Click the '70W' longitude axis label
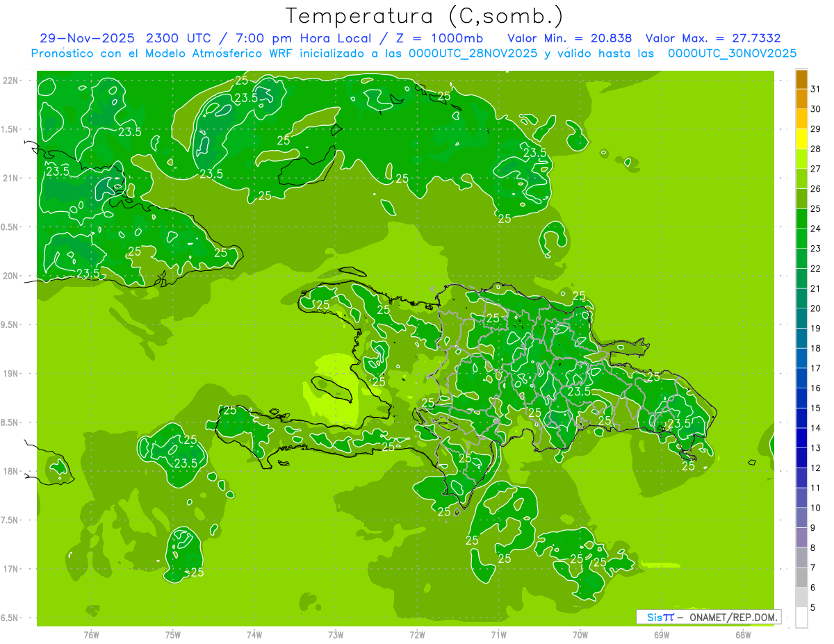Screen dimensions: 834x644 point(580,634)
